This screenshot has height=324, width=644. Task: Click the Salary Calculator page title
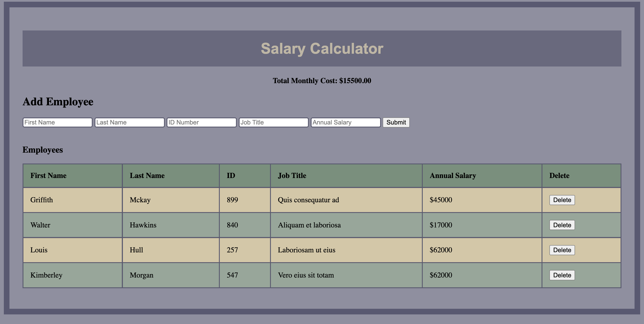[322, 48]
